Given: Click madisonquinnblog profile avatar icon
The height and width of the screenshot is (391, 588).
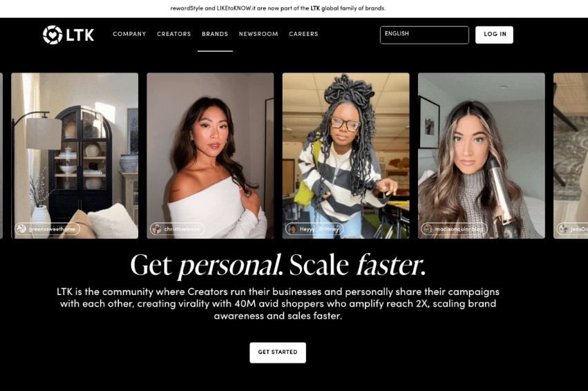Looking at the screenshot, I should (x=428, y=229).
